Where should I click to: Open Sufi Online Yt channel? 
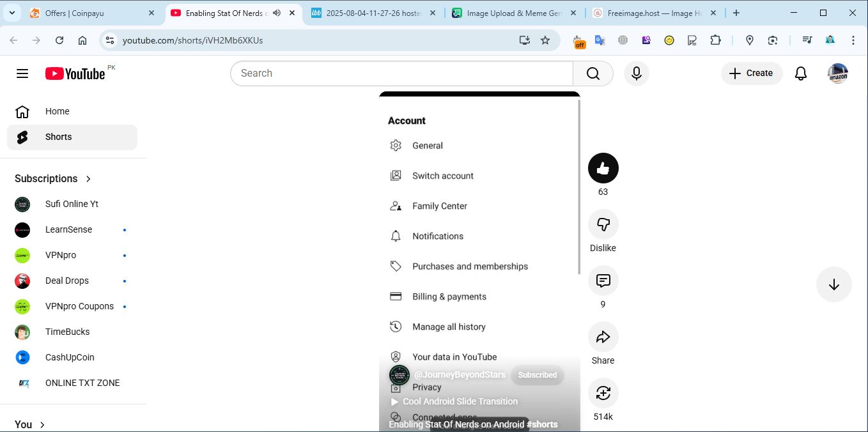pos(72,204)
